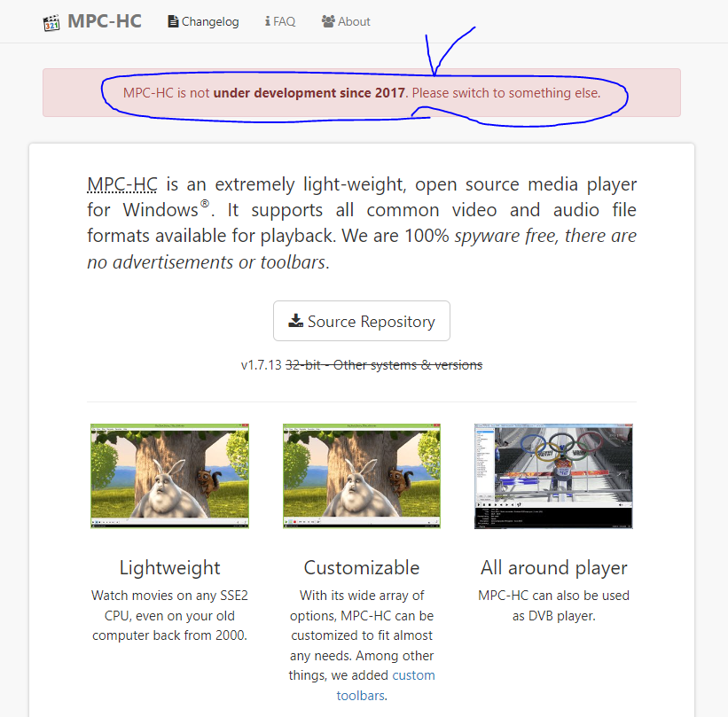Click the Source Repository button
This screenshot has width=728, height=717.
pyautogui.click(x=362, y=321)
